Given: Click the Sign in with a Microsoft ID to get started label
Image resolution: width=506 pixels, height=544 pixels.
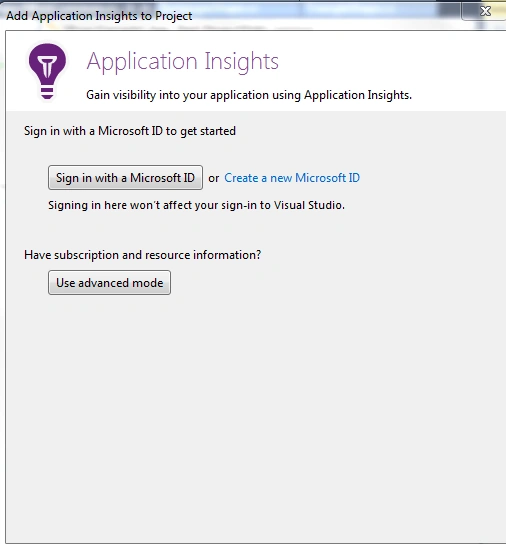Looking at the screenshot, I should pyautogui.click(x=130, y=131).
